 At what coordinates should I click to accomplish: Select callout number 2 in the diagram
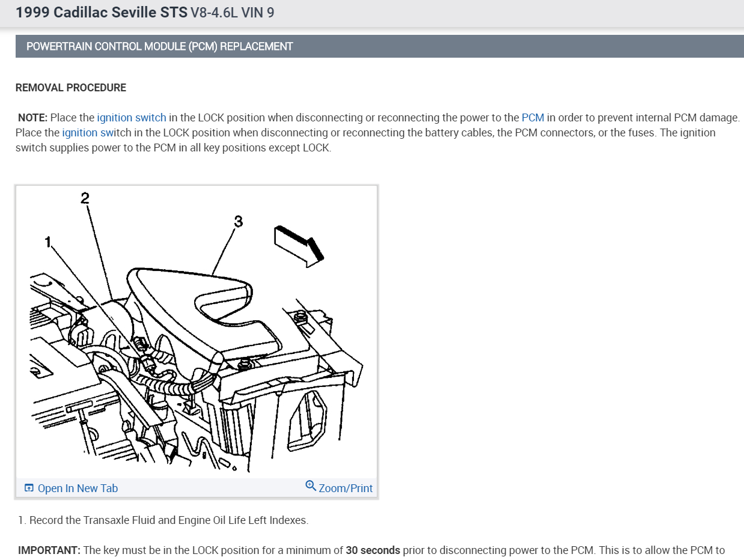(85, 198)
